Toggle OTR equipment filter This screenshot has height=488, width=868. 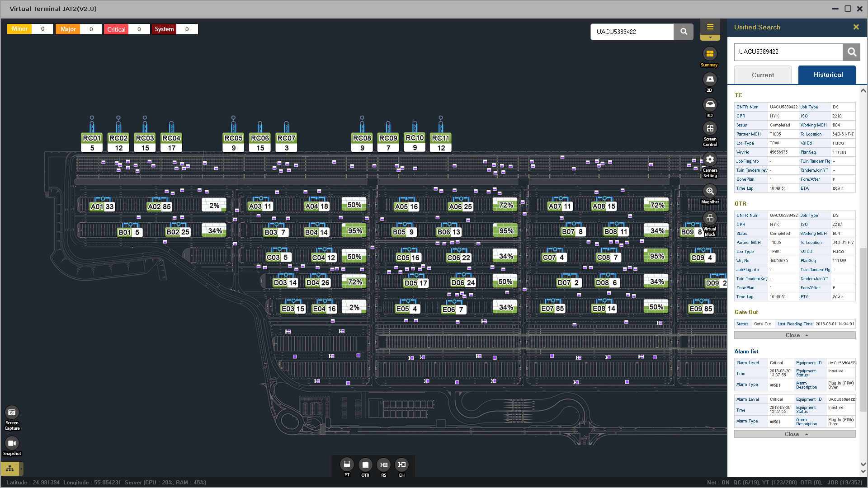[365, 465]
